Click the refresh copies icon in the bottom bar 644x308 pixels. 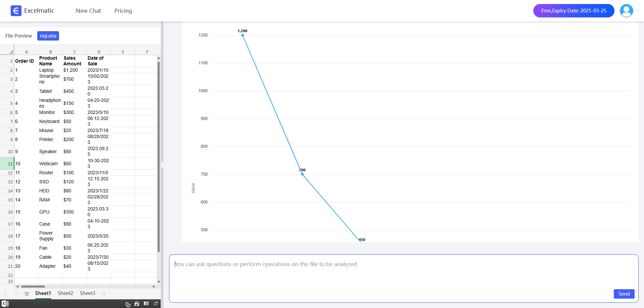(x=128, y=304)
